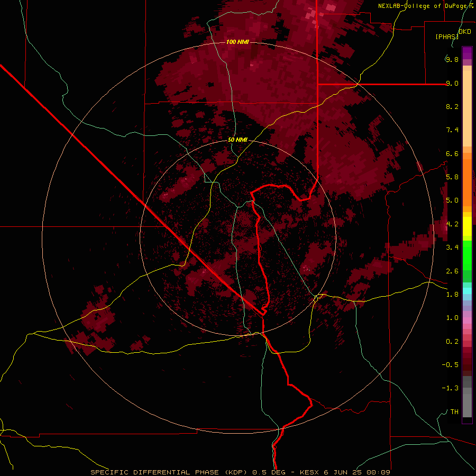Click the 6.6 scale value
476x476 pixels.
pyautogui.click(x=452, y=153)
